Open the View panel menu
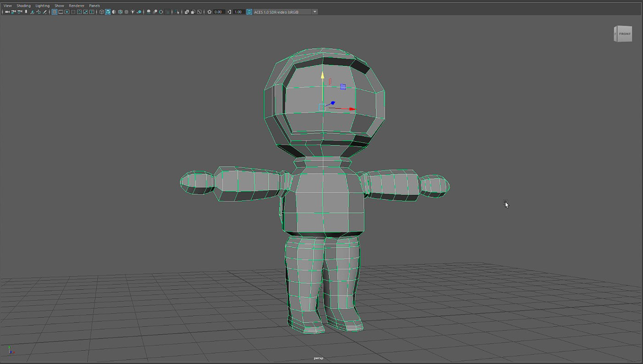Screen dimensions: 643x364 7,6
